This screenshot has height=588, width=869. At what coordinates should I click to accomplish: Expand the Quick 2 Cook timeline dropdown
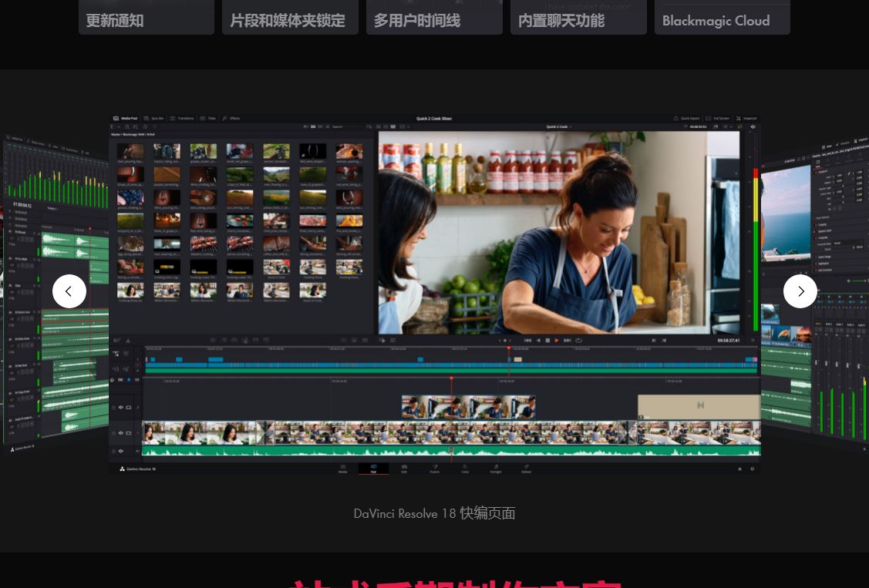point(558,127)
